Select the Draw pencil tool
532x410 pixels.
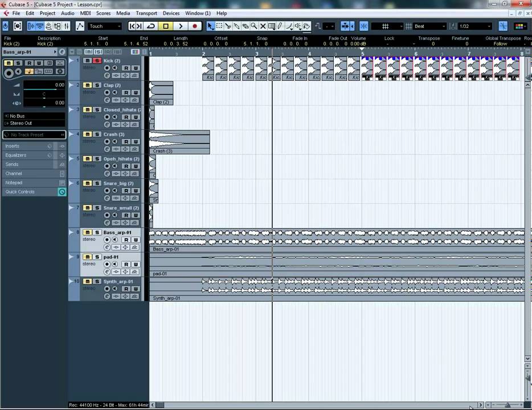(280, 26)
